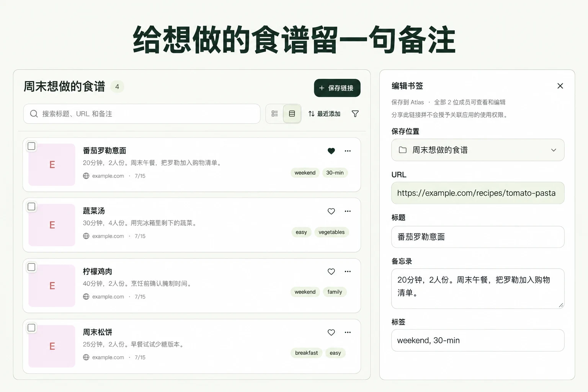The image size is (588, 392).
Task: Click the 番茄罗勒意面 thumbnail
Action: click(x=52, y=165)
